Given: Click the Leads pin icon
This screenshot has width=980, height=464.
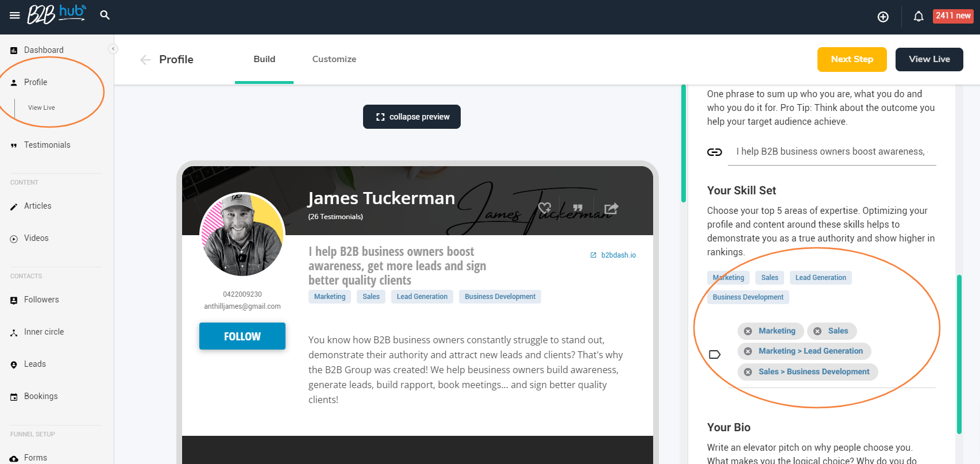Looking at the screenshot, I should [x=14, y=365].
